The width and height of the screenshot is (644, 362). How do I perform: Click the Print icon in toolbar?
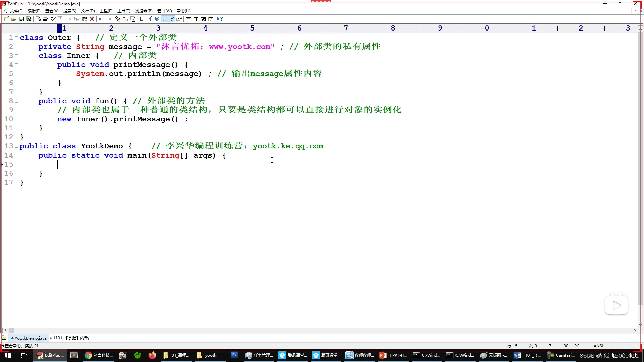pos(46,19)
